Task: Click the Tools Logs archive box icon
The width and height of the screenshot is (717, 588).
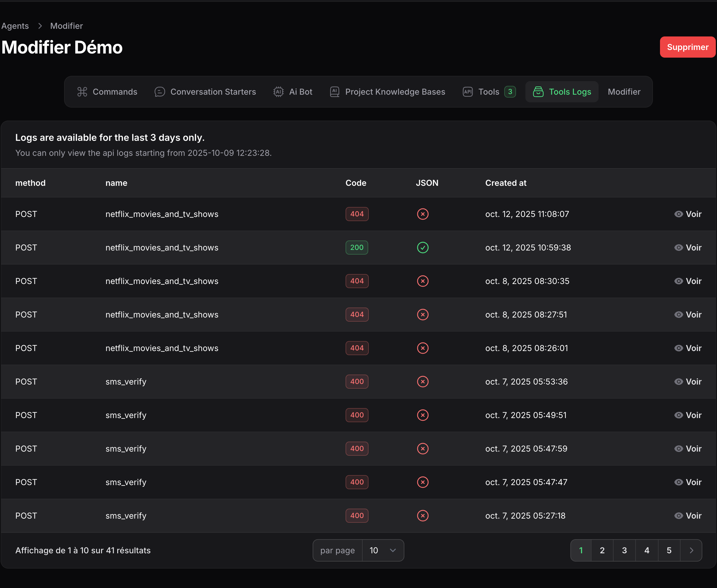Action: 539,91
